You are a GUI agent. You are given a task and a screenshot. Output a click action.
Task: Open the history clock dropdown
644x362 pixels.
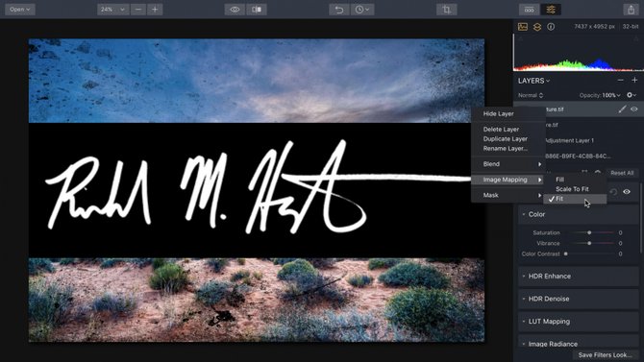[362, 10]
